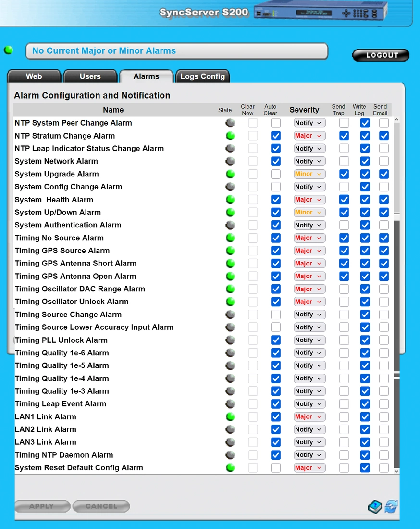The image size is (420, 529).
Task: Click state LED for NTP System Peer Change Alarm
Action: point(230,123)
